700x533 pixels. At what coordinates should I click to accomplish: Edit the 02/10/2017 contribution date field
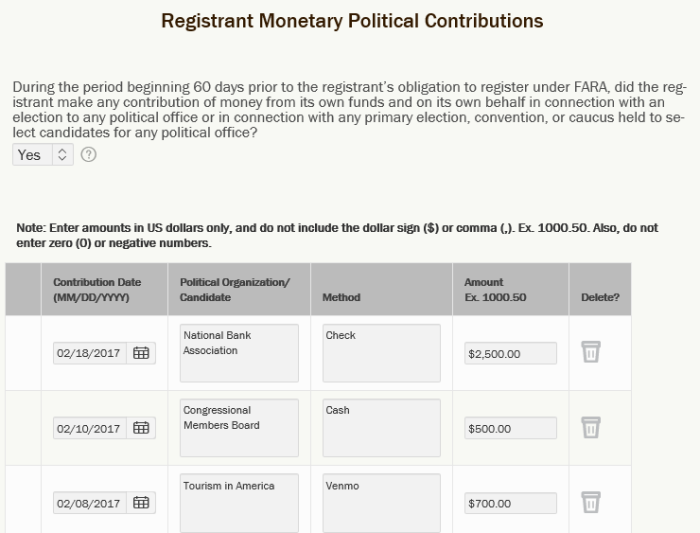click(90, 428)
